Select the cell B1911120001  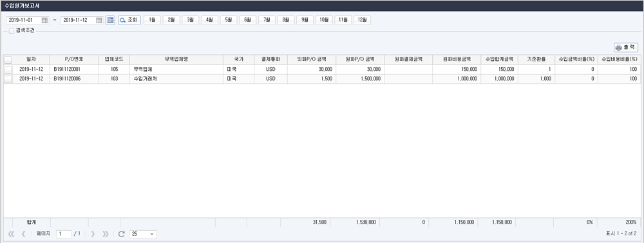pyautogui.click(x=74, y=70)
